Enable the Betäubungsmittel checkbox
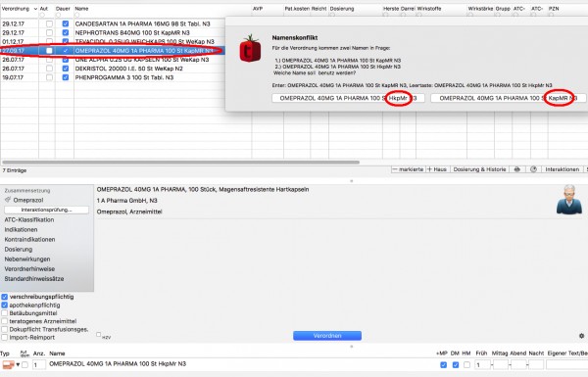 tap(5, 313)
